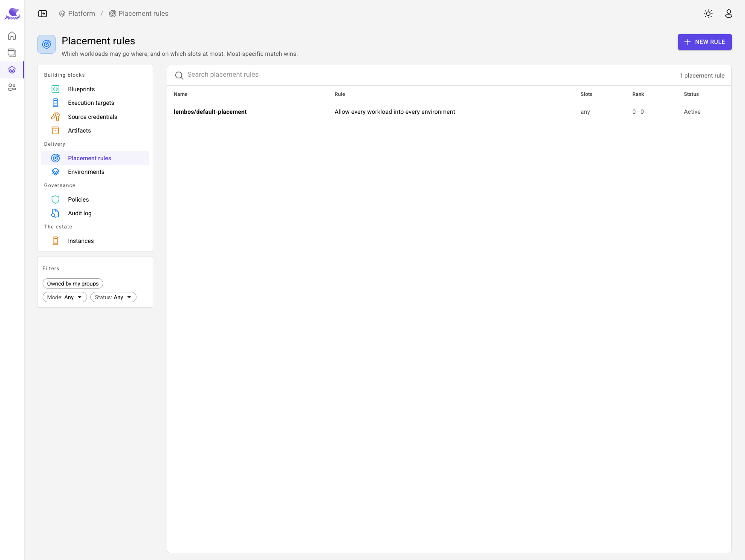Viewport: 745px width, 560px height.
Task: Open the Home icon in left rail
Action: [x=12, y=35]
